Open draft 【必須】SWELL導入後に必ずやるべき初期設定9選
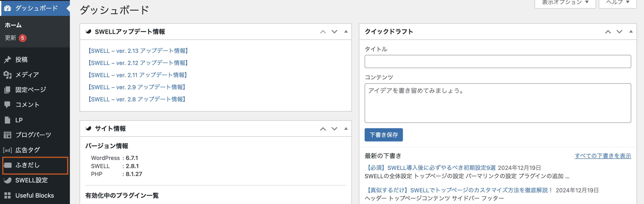This screenshot has width=644, height=204. pyautogui.click(x=430, y=168)
